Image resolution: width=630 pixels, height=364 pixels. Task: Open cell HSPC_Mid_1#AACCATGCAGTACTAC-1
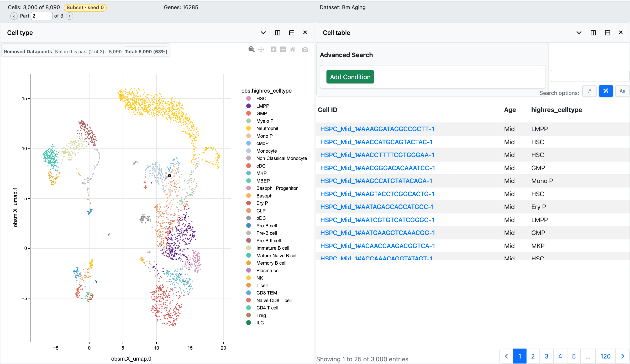point(376,142)
